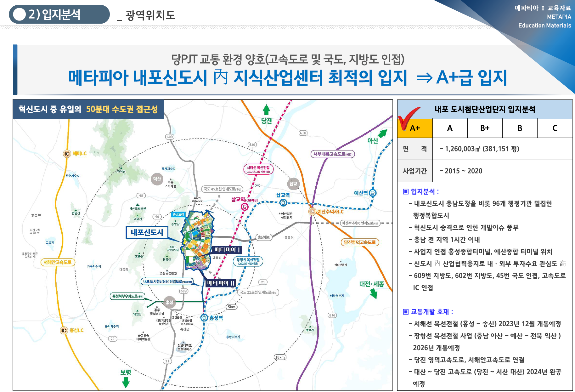Viewport: 575px width, 392px height.
Task: Click the 혁신도시 승격으로 인한 개발이슈 풍부 bullet
Action: click(464, 228)
